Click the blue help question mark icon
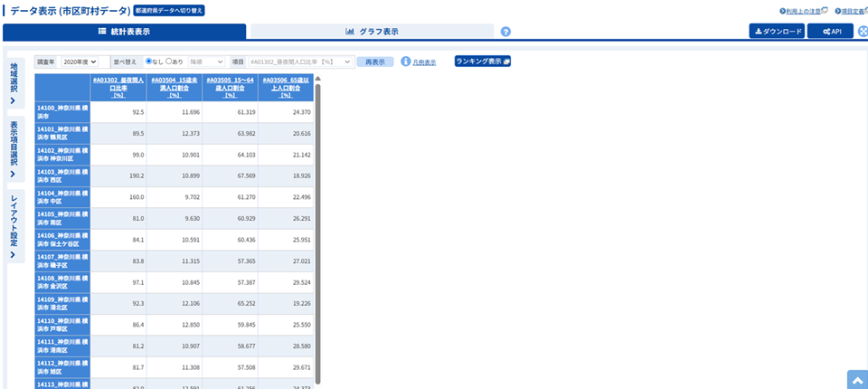Screen dimensions: 868x389 pos(505,32)
